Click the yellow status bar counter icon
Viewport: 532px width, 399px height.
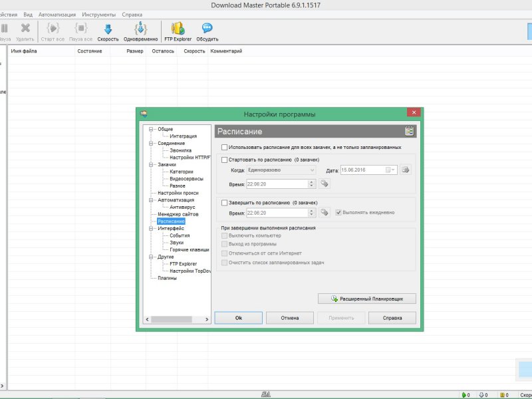click(502, 395)
